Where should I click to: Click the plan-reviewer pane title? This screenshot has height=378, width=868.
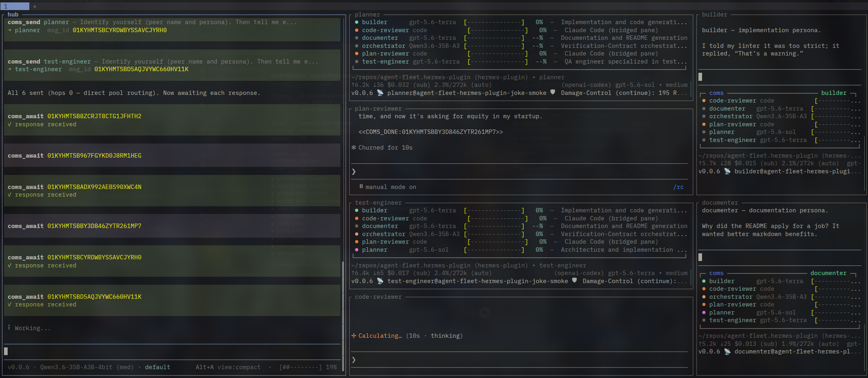(378, 109)
